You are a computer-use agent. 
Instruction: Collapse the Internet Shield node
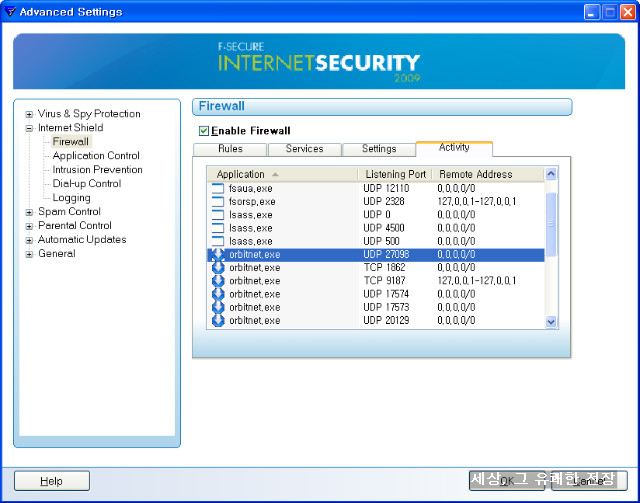pos(29,128)
